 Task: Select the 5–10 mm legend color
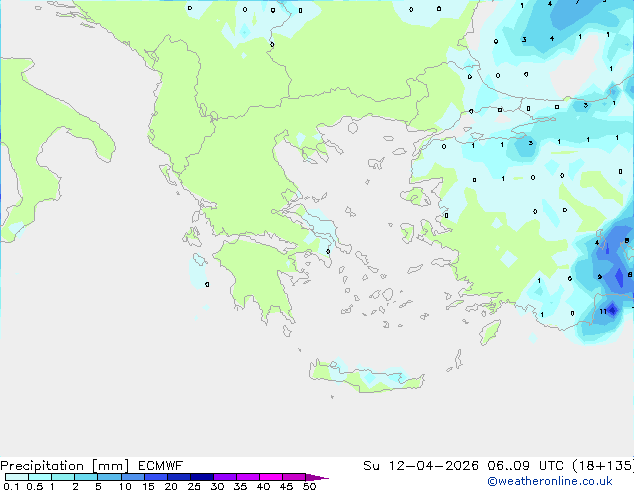[x=109, y=477]
